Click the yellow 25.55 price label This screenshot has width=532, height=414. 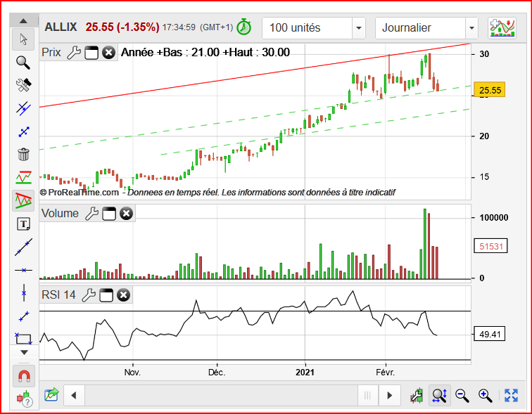coord(490,90)
